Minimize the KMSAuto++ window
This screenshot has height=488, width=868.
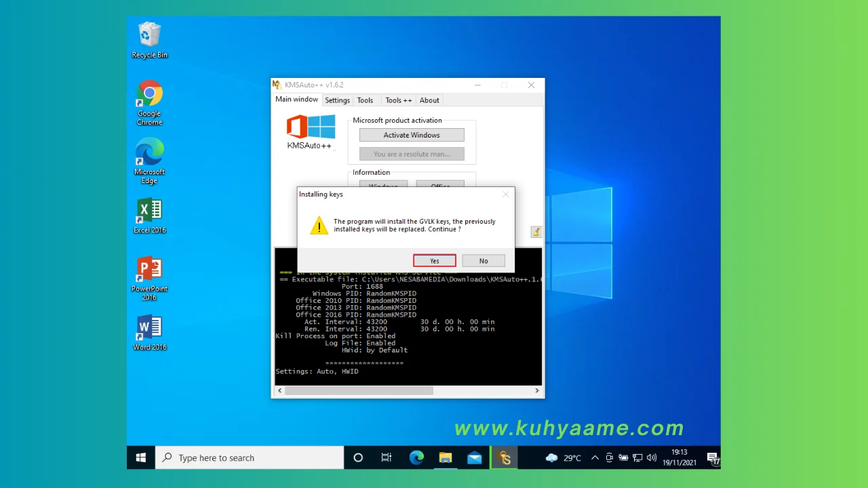tap(478, 85)
